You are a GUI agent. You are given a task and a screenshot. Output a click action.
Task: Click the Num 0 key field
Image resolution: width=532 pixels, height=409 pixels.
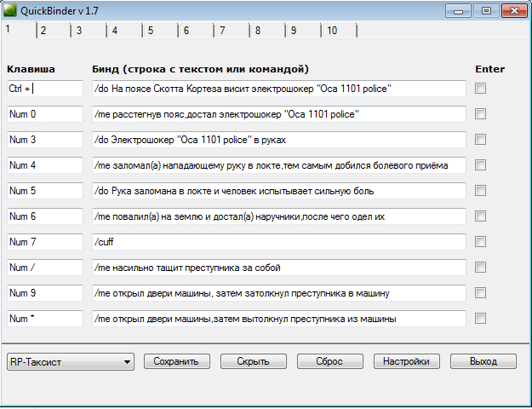pos(45,114)
